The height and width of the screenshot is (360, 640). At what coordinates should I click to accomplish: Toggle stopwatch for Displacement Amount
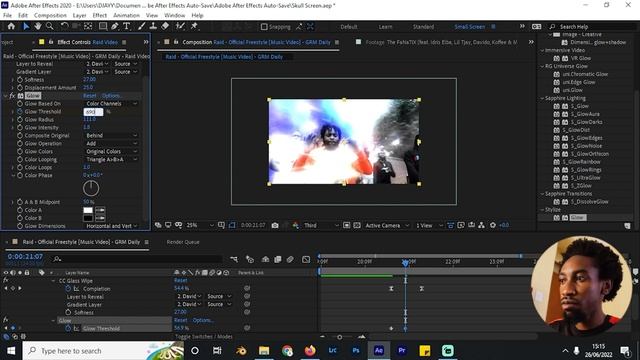tap(20, 87)
